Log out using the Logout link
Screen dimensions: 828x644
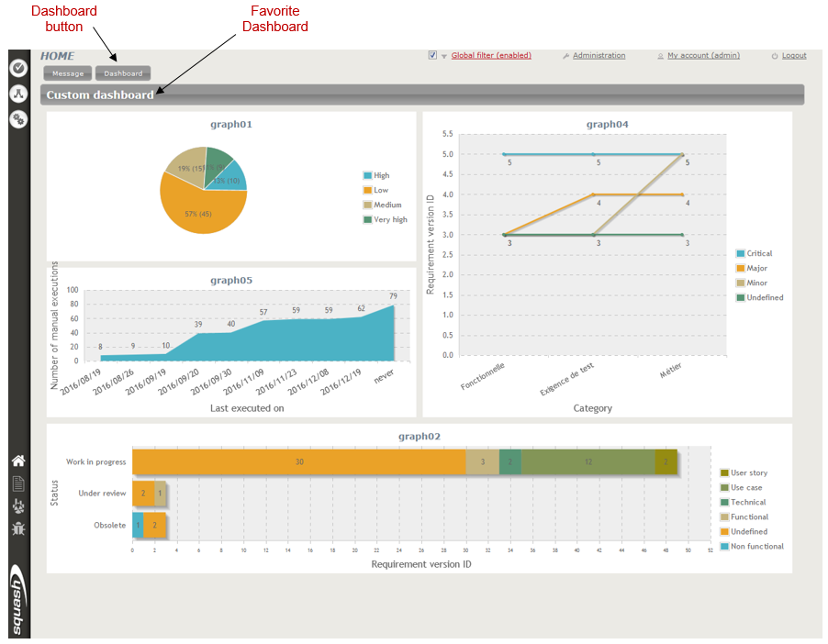[794, 56]
